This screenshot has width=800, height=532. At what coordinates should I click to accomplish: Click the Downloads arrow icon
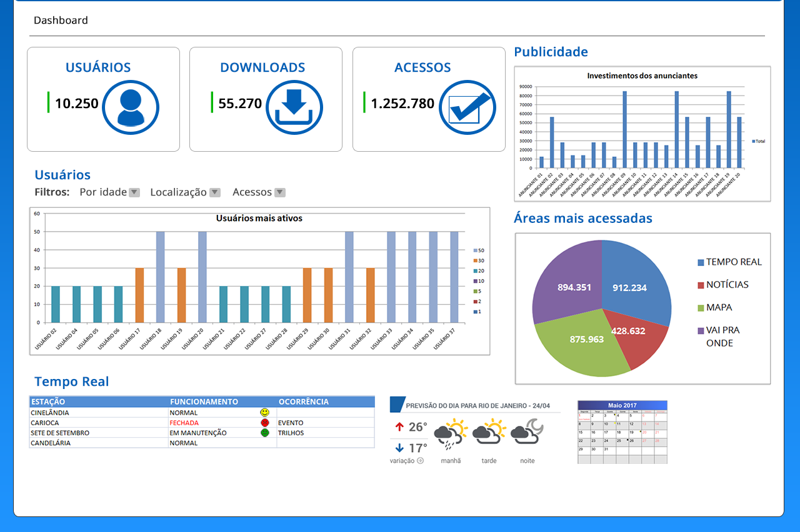click(x=294, y=107)
